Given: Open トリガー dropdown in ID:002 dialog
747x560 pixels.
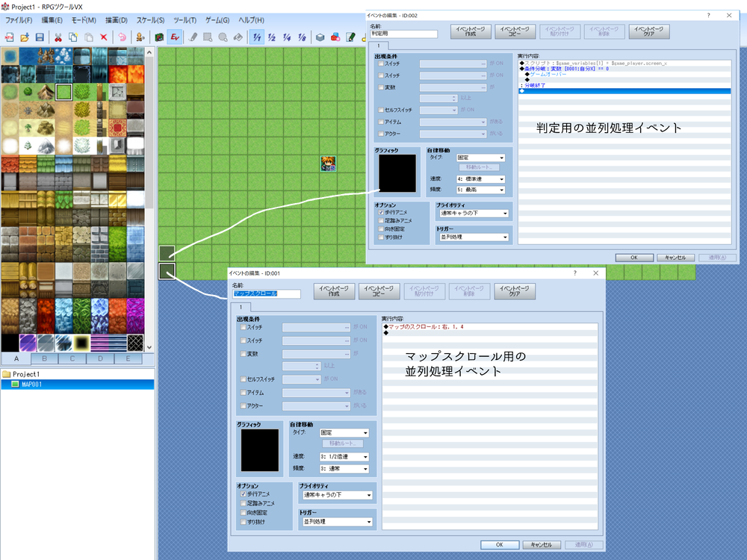Looking at the screenshot, I should (474, 237).
